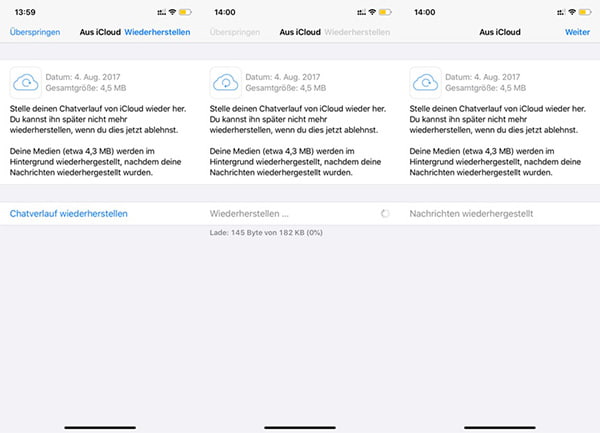Tap the loading spinner beside Wiederherstellen ...
The image size is (600, 433).
coord(385,213)
